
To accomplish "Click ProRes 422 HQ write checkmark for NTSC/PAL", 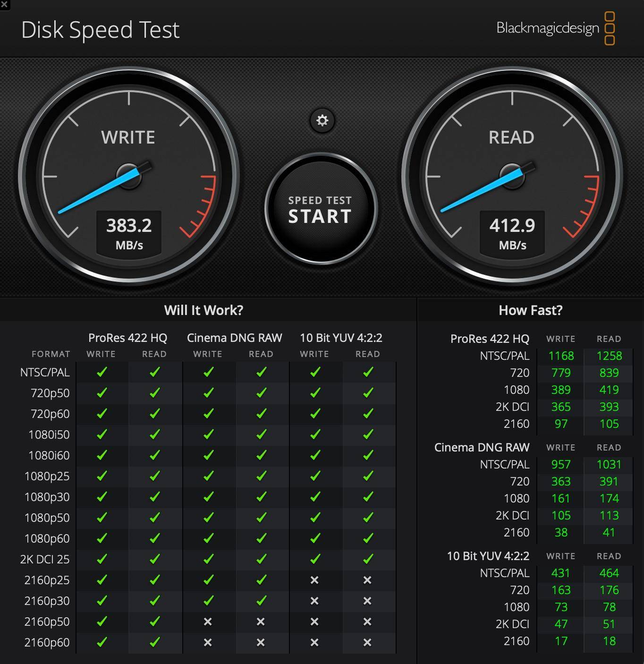I will coord(102,372).
